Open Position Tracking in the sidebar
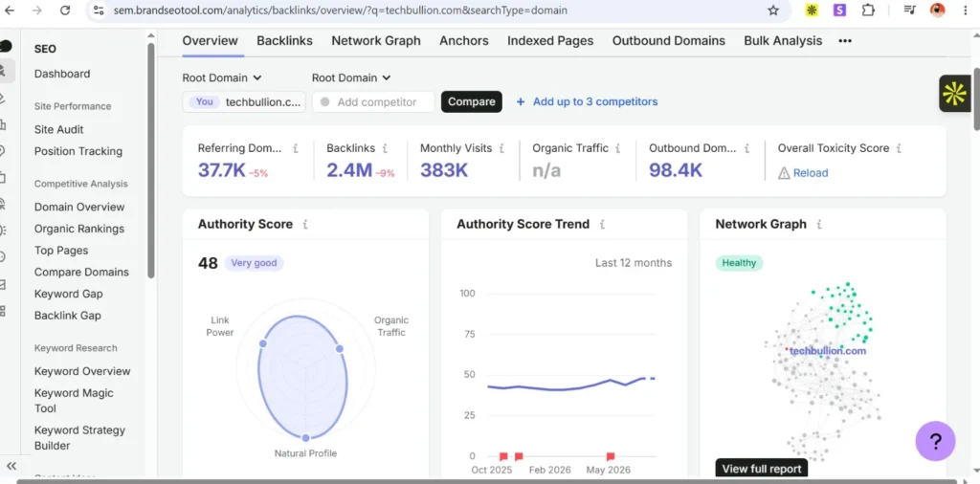 point(78,151)
